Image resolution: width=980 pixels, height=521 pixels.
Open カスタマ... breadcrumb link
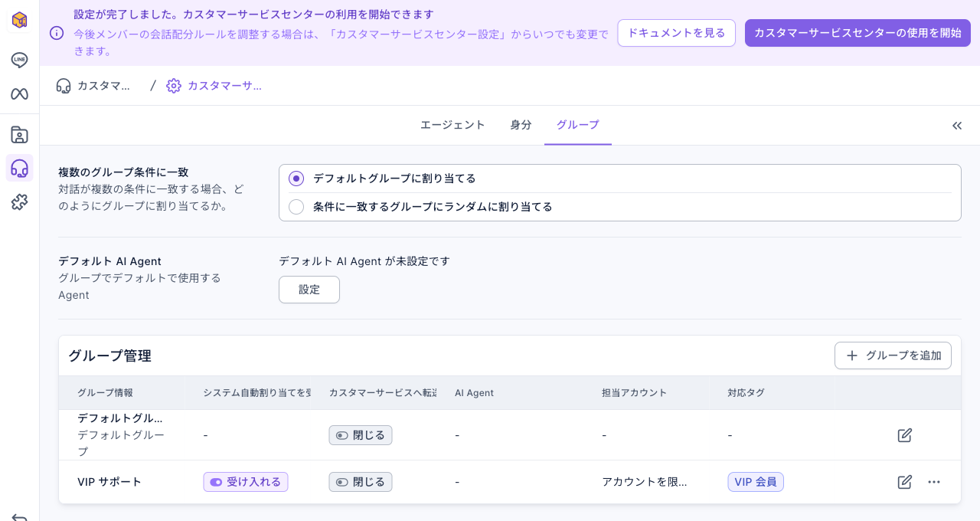tap(93, 86)
